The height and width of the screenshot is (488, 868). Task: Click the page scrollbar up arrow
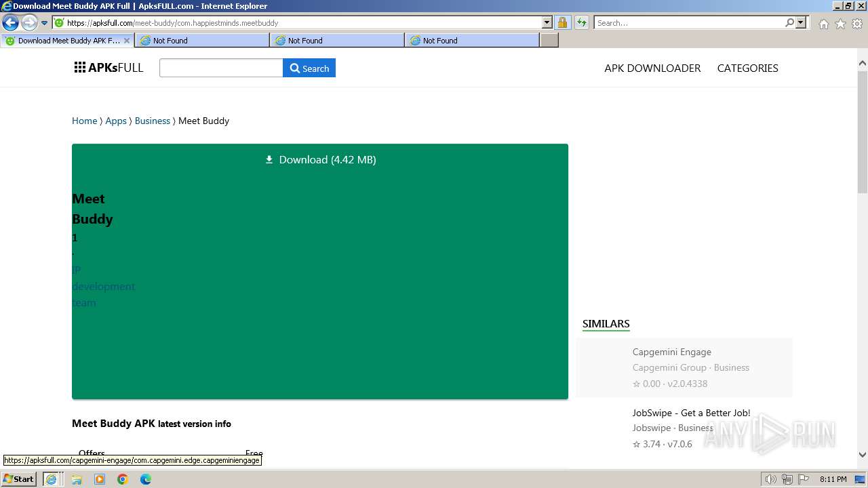click(863, 63)
